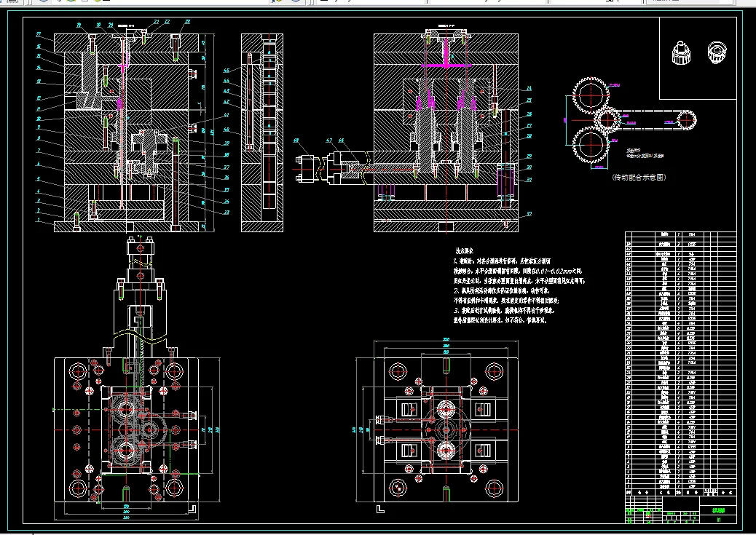Click part balloon number 27

(529, 126)
